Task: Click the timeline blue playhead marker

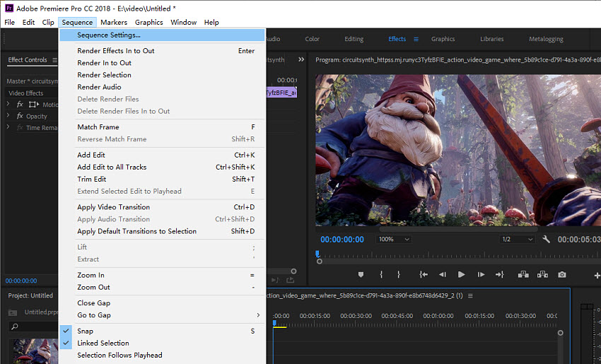Action: (274, 324)
